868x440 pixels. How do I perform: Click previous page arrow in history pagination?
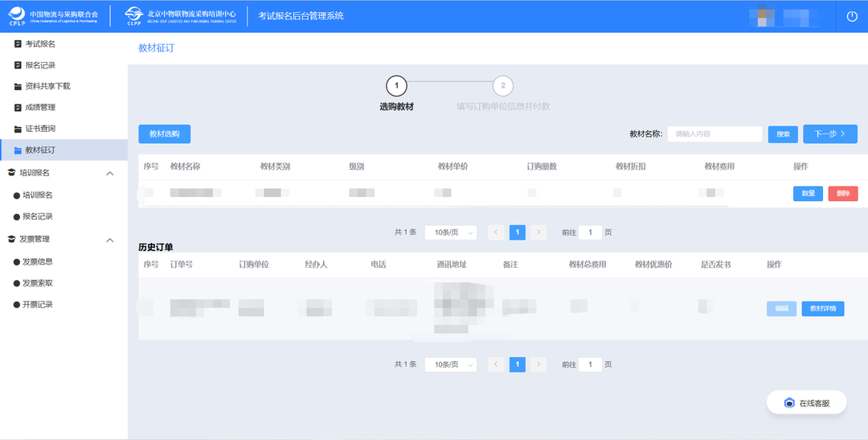[x=495, y=364]
